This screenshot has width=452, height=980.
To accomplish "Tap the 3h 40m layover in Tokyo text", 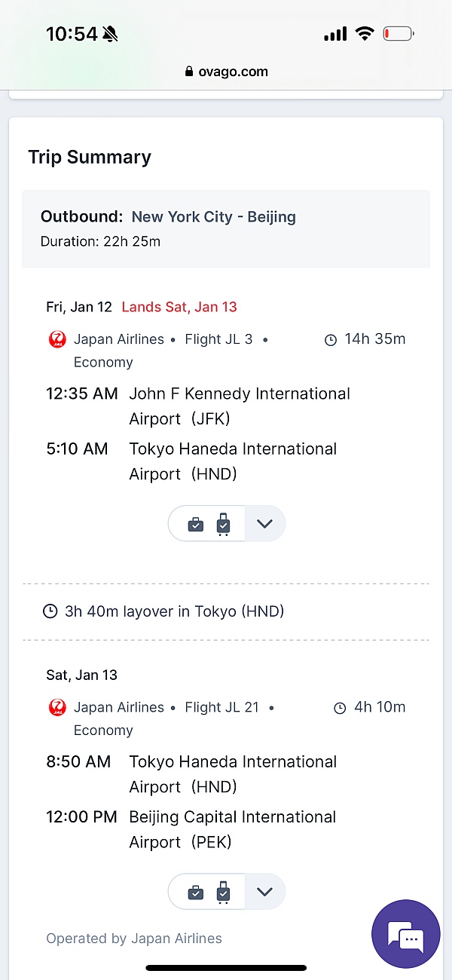I will click(174, 611).
